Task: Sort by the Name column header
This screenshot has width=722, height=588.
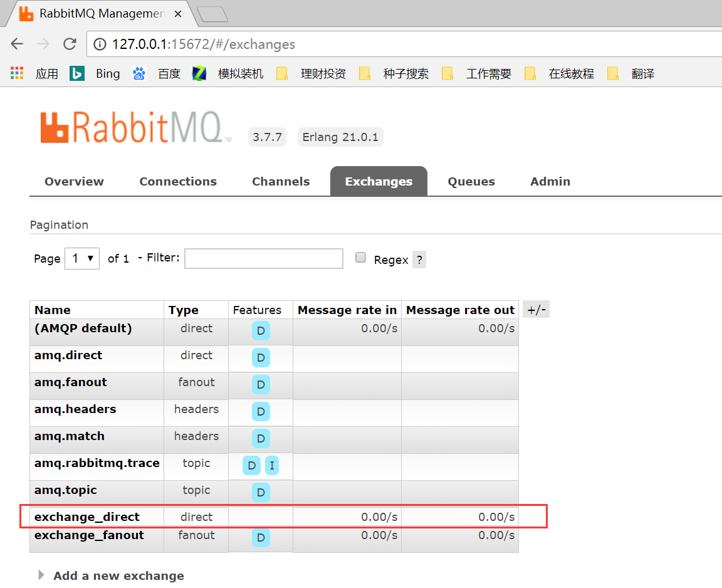Action: (53, 310)
